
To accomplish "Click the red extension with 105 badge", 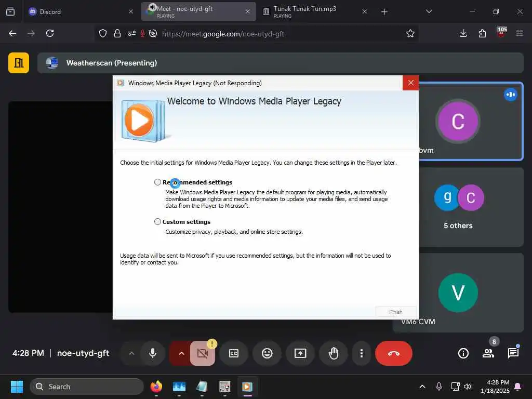I will tap(501, 32).
